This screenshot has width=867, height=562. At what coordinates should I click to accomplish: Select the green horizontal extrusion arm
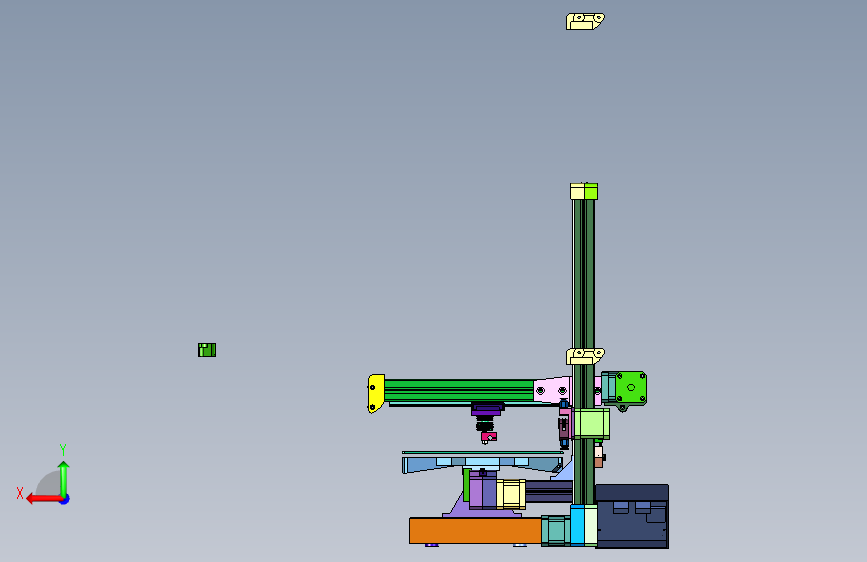(459, 391)
